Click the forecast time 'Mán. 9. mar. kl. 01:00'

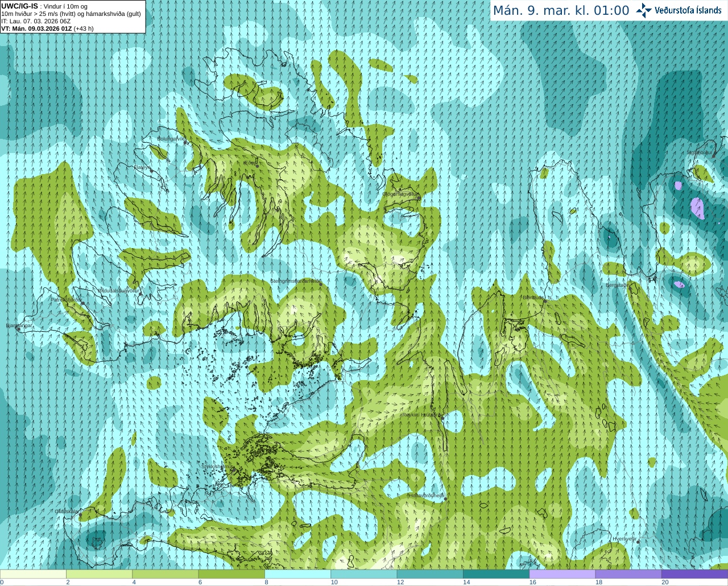(561, 11)
